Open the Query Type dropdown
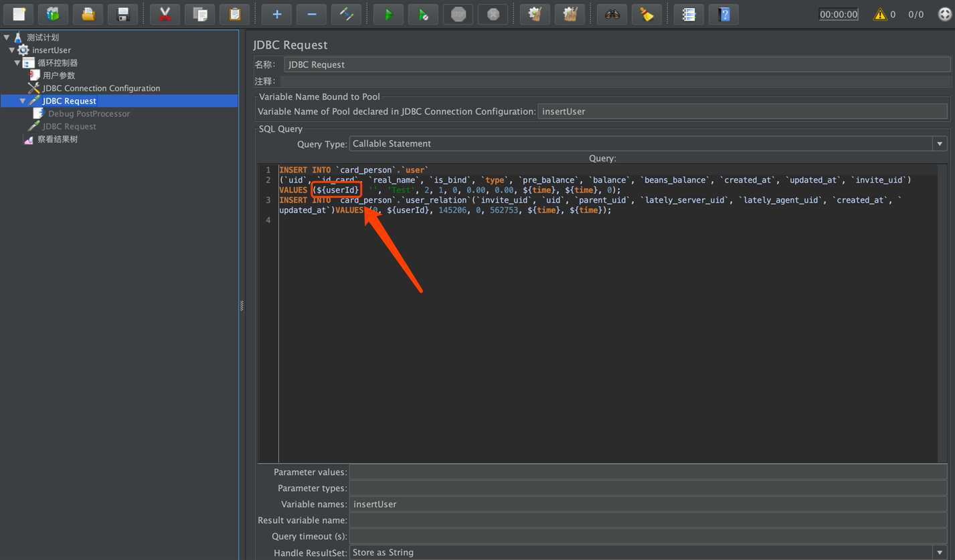Viewport: 955px width, 560px height. tap(940, 144)
